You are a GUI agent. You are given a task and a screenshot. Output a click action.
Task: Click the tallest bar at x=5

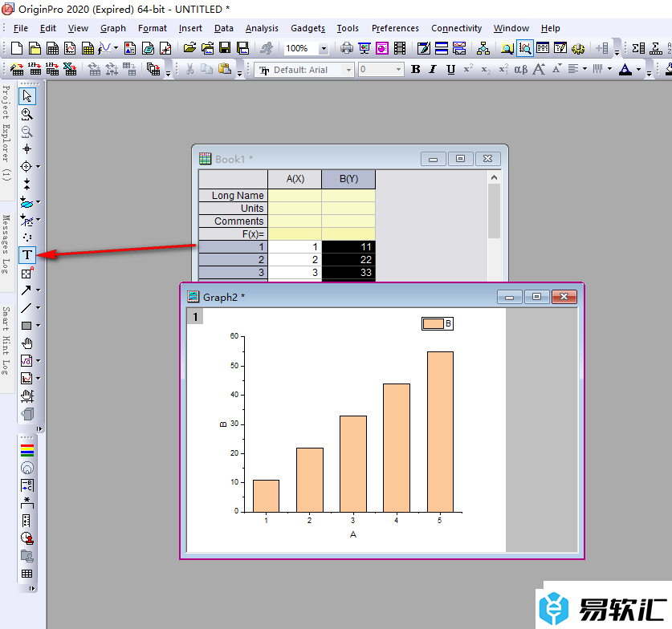[440, 432]
